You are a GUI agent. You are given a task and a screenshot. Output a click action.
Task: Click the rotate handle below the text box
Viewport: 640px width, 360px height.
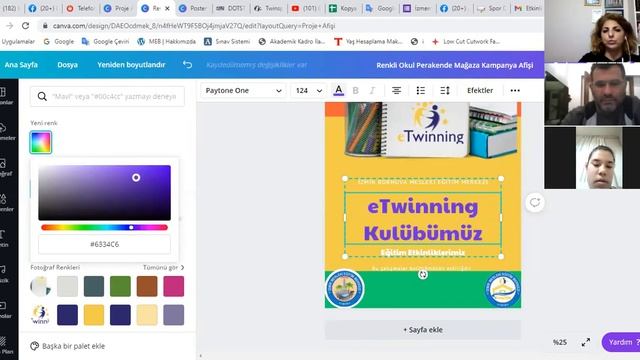[423, 275]
